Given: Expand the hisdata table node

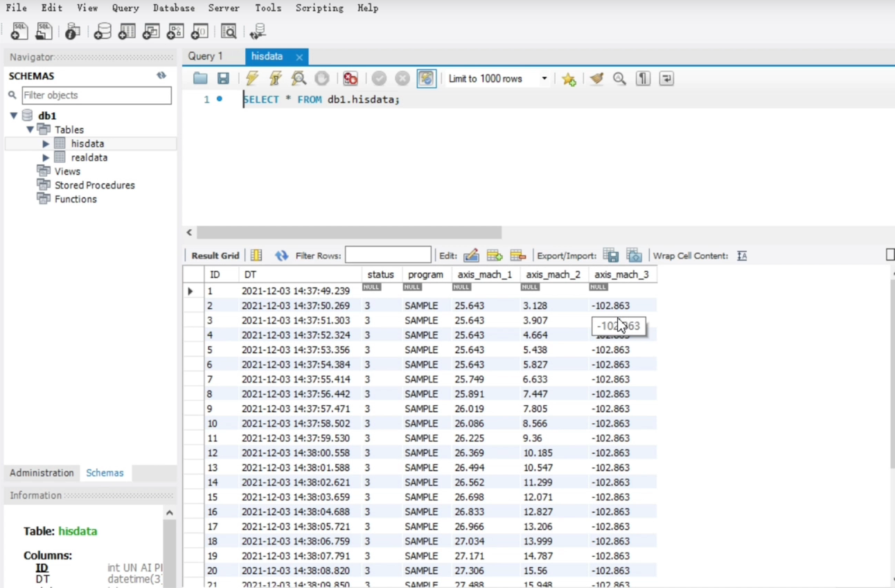Looking at the screenshot, I should pos(46,144).
